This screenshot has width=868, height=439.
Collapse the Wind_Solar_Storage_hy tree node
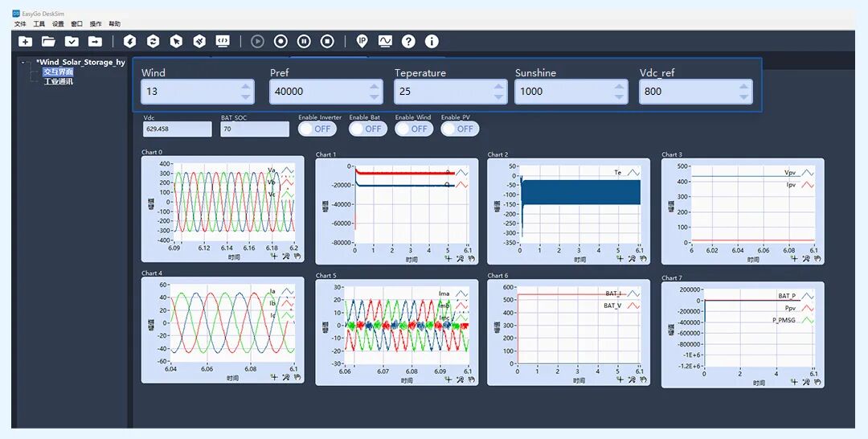(x=23, y=62)
